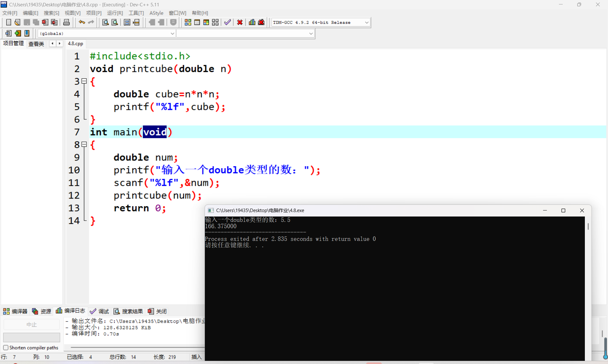Collapse the main function fold at line 8
This screenshot has height=364, width=608.
[84, 145]
